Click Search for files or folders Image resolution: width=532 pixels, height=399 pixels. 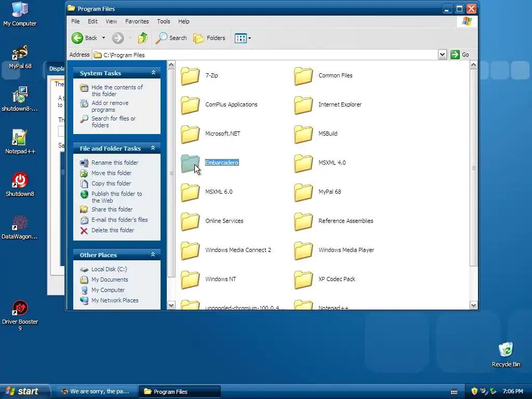tap(113, 122)
